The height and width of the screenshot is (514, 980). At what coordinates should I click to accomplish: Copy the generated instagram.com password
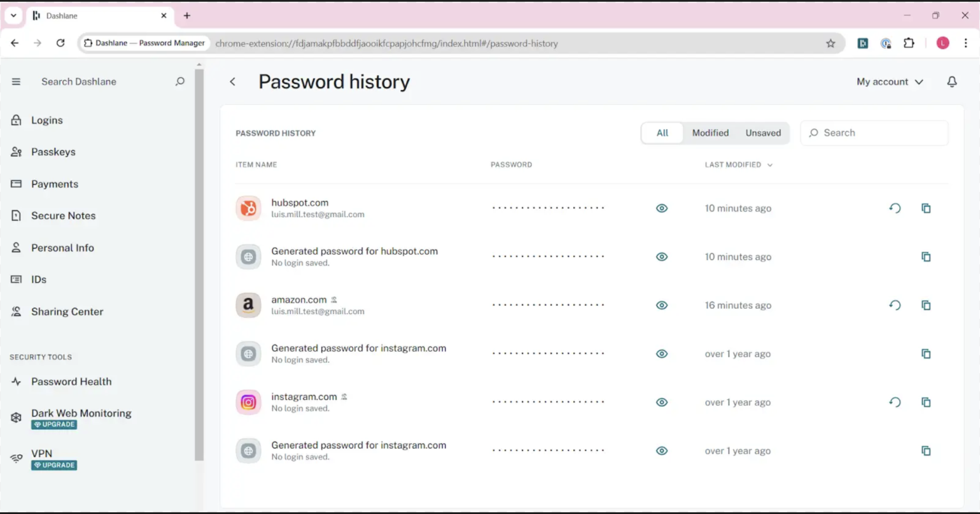pos(926,353)
